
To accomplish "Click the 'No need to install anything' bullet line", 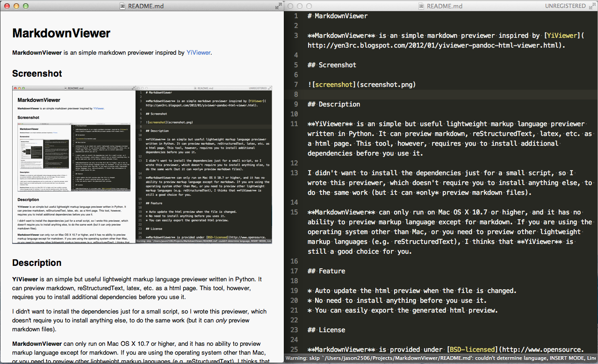I will point(397,300).
